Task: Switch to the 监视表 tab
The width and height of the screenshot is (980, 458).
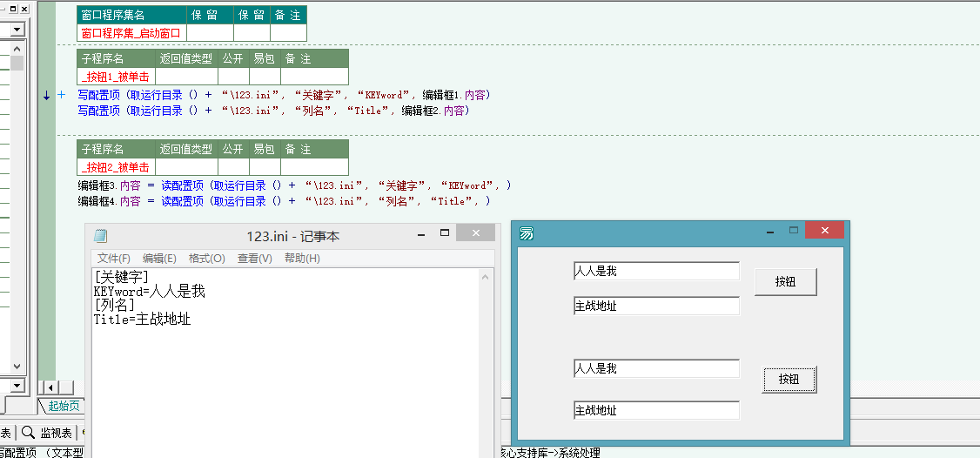Action: [48, 433]
